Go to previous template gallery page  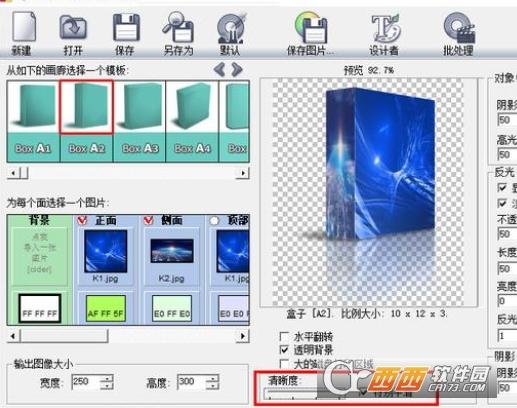pyautogui.click(x=220, y=70)
